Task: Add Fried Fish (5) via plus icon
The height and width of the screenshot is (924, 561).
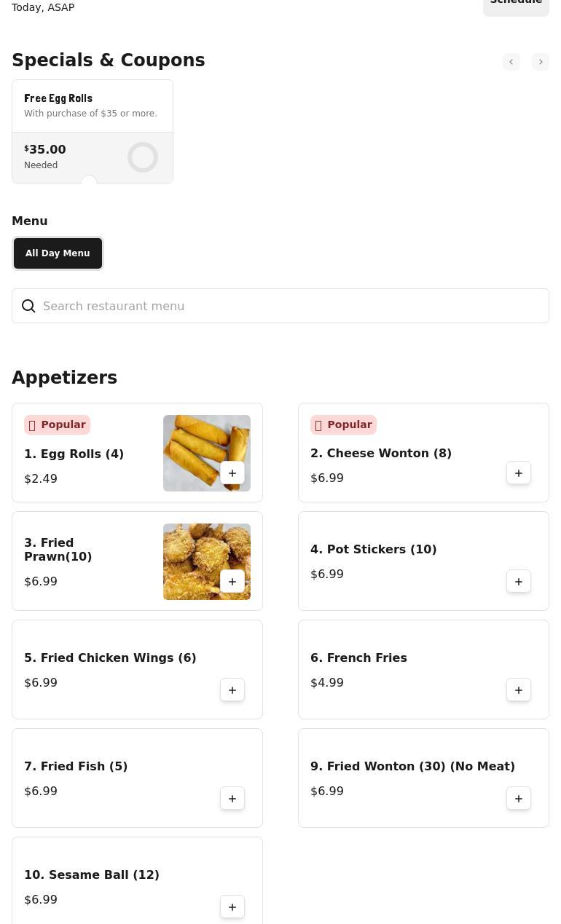Action: click(232, 799)
